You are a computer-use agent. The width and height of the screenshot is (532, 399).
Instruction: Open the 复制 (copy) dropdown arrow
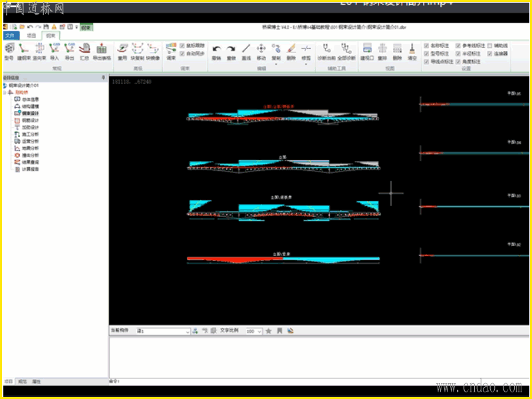pos(276,65)
